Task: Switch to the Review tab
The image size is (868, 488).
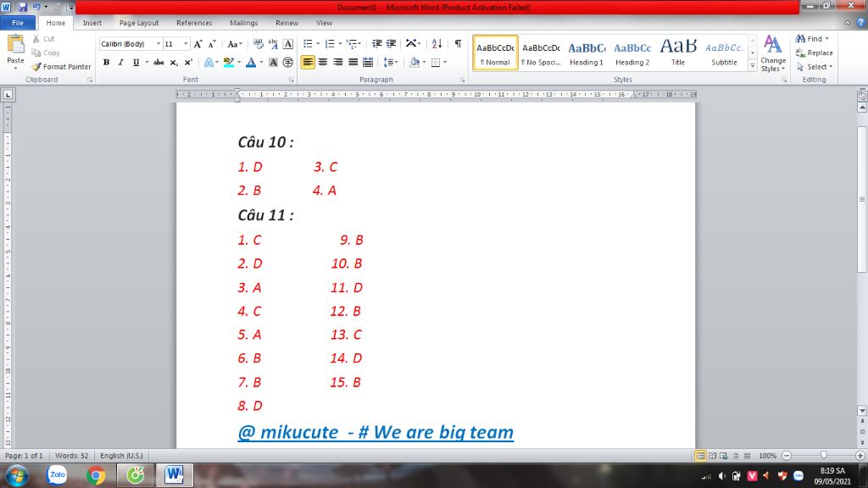Action: click(287, 23)
